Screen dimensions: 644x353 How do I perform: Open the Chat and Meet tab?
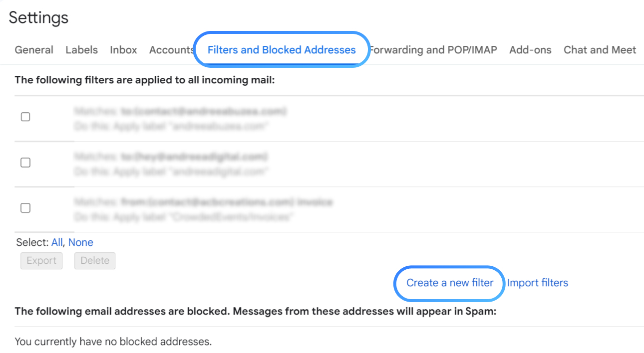pos(599,49)
